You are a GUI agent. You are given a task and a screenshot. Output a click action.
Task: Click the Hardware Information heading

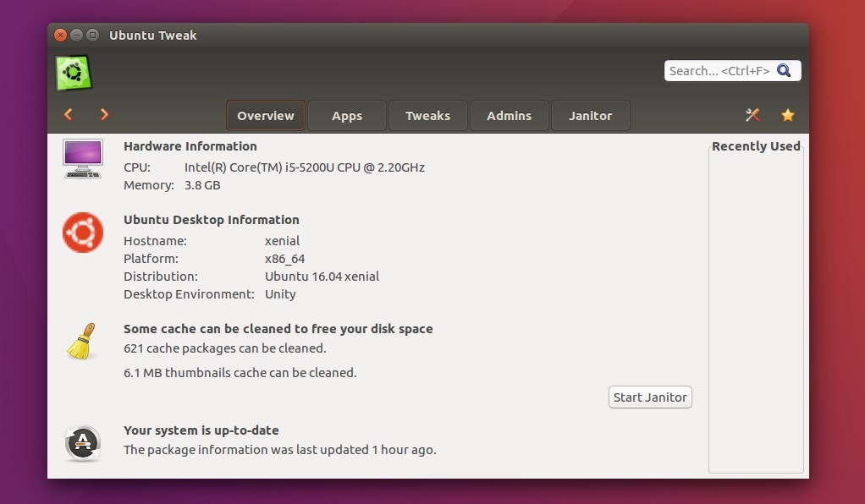coord(190,146)
